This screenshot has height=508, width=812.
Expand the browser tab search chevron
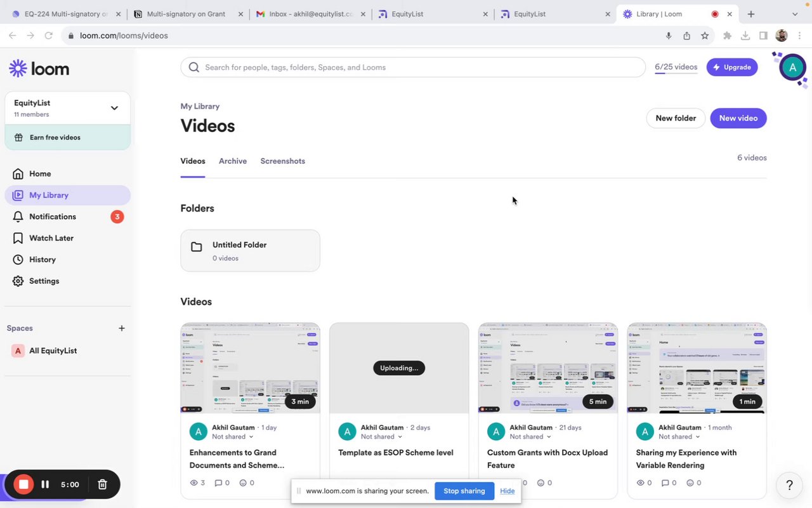tap(795, 14)
